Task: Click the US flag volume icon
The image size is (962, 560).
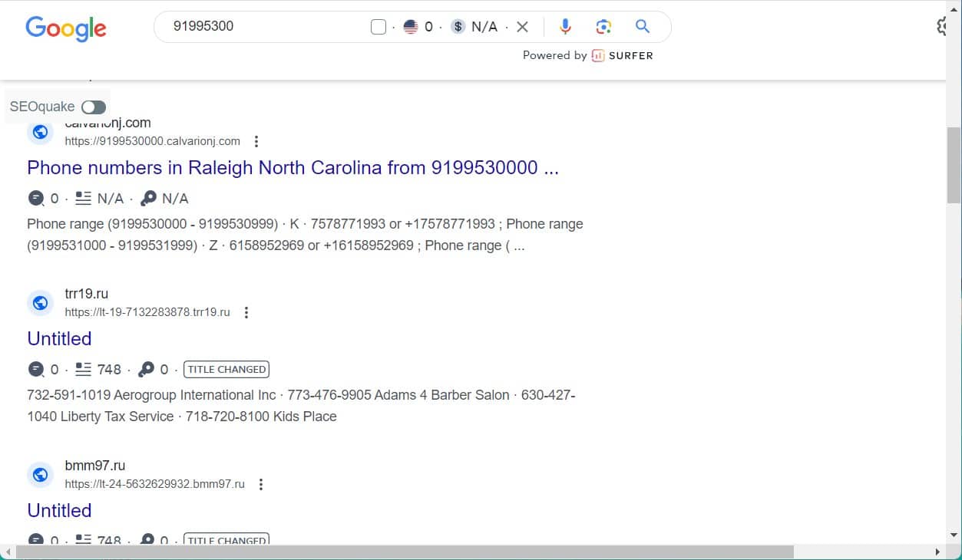Action: coord(411,27)
